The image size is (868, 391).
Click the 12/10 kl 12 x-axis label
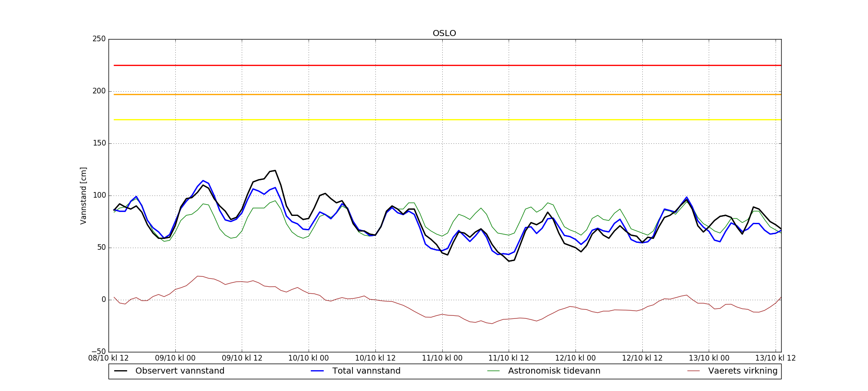pos(642,358)
